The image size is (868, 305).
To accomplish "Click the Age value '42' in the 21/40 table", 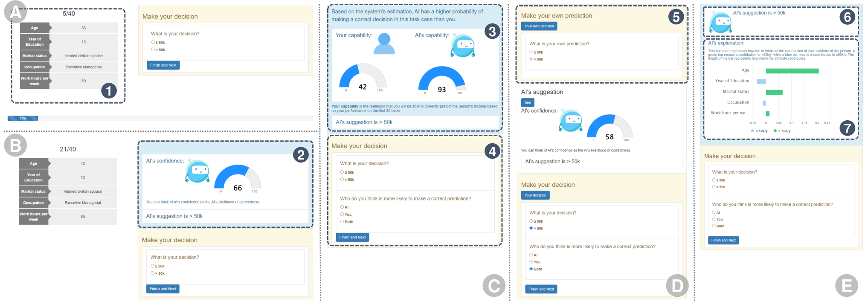I will 83,163.
